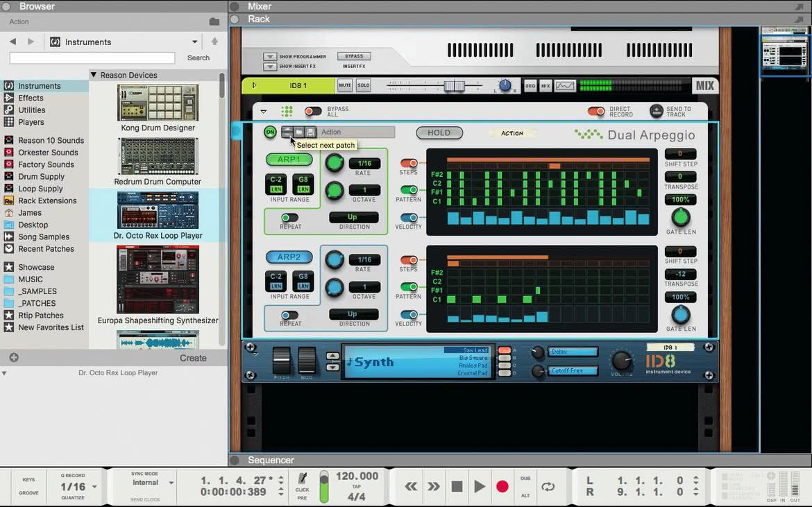The image size is (812, 507).
Task: Select Song Samples in browser sidebar
Action: 44,237
